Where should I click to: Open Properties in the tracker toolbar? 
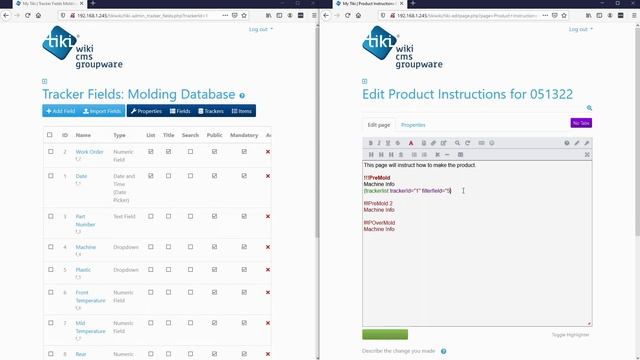[146, 111]
